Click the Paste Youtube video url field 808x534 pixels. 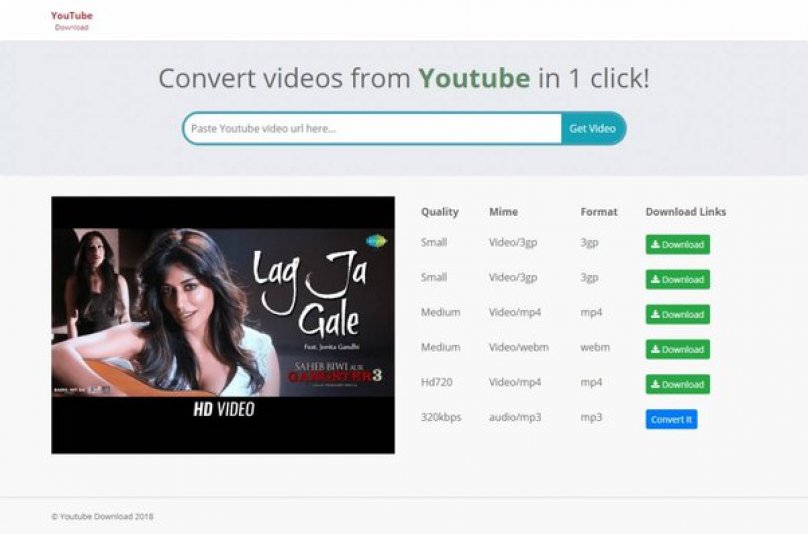point(373,128)
